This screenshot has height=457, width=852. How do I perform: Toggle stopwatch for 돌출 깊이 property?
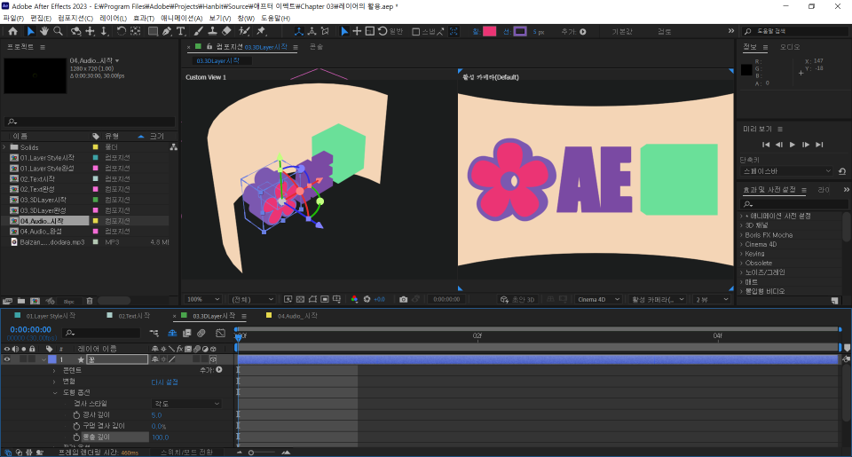[x=77, y=437]
